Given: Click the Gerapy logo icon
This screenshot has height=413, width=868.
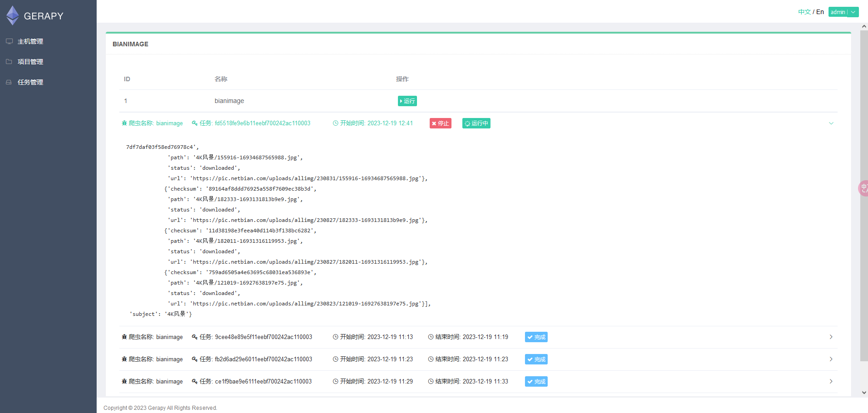Looking at the screenshot, I should (x=13, y=15).
